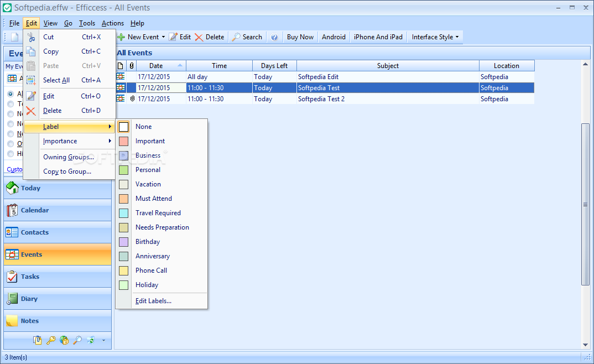Click the magnifier icon in sidebar footer

pyautogui.click(x=77, y=340)
